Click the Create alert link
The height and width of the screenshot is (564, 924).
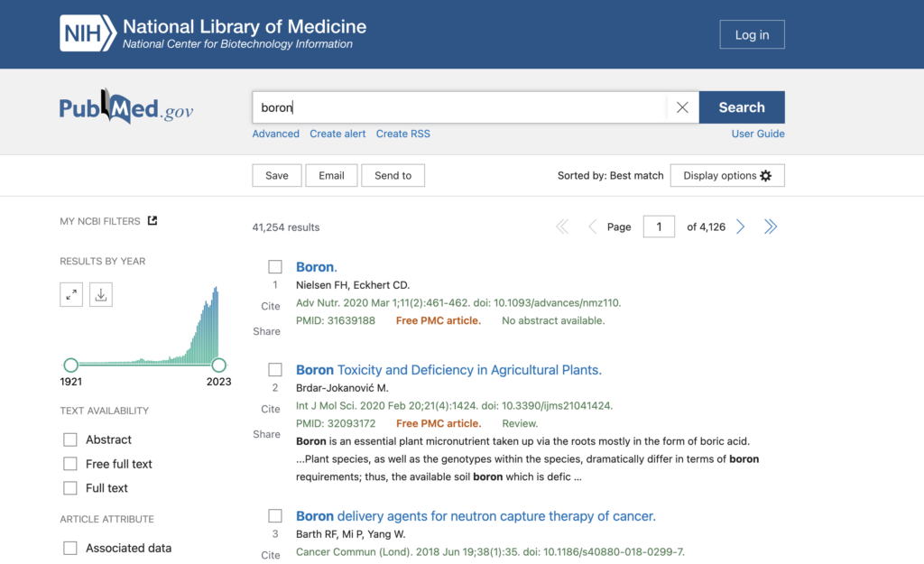337,134
